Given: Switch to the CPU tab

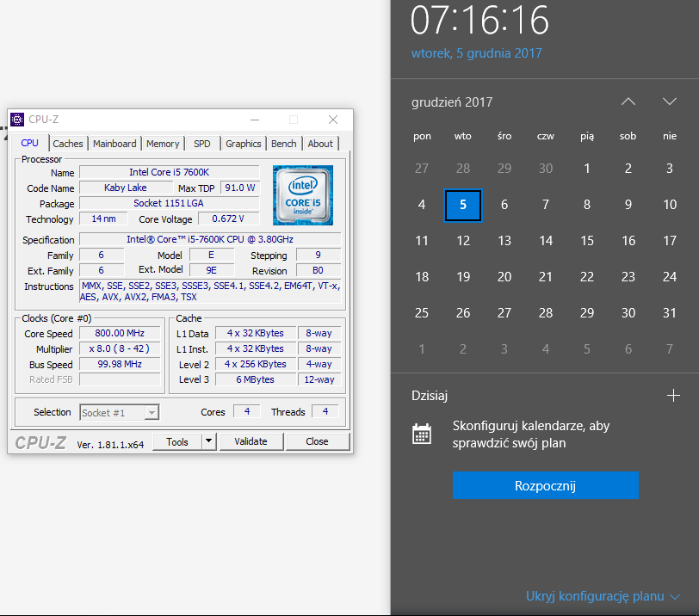Looking at the screenshot, I should (29, 143).
